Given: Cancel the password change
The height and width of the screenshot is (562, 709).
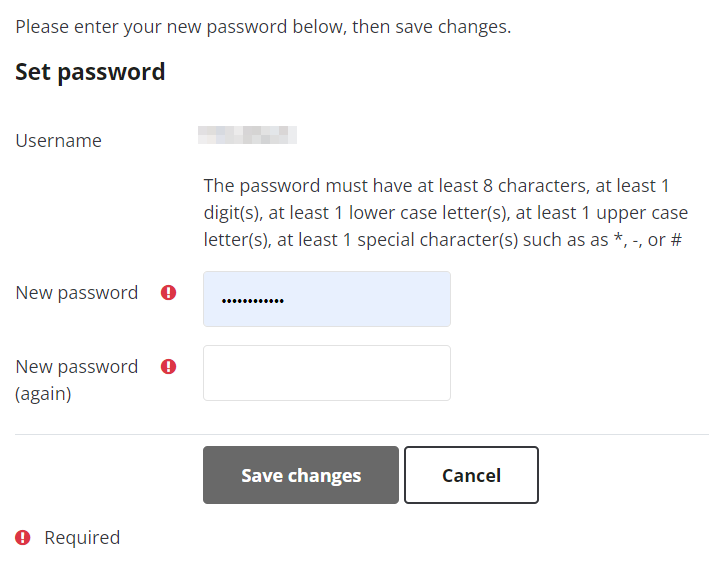Looking at the screenshot, I should click(x=471, y=475).
